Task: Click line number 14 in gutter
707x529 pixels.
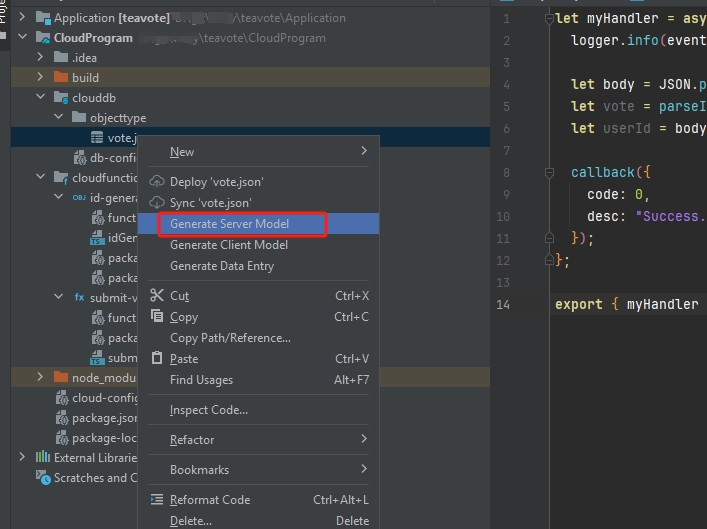Action: (x=503, y=304)
